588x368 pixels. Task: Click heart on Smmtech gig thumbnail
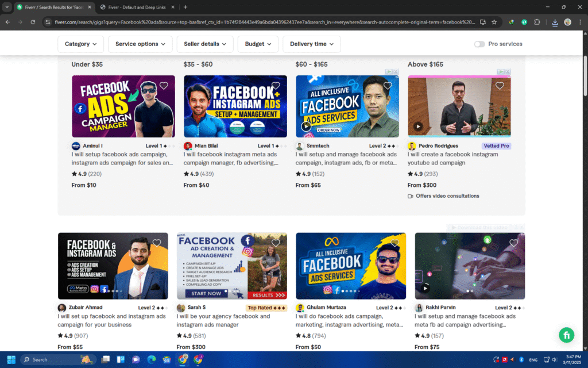point(388,86)
